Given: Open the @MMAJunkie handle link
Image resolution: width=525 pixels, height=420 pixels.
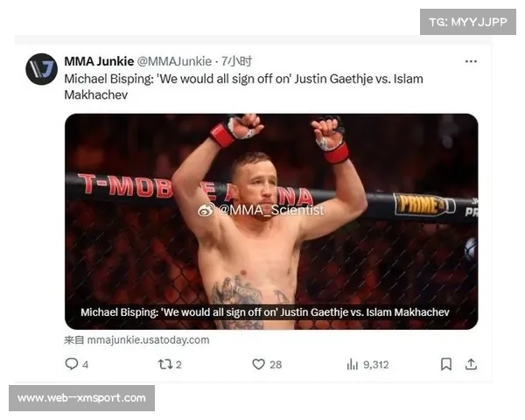Looking at the screenshot, I should 174,61.
